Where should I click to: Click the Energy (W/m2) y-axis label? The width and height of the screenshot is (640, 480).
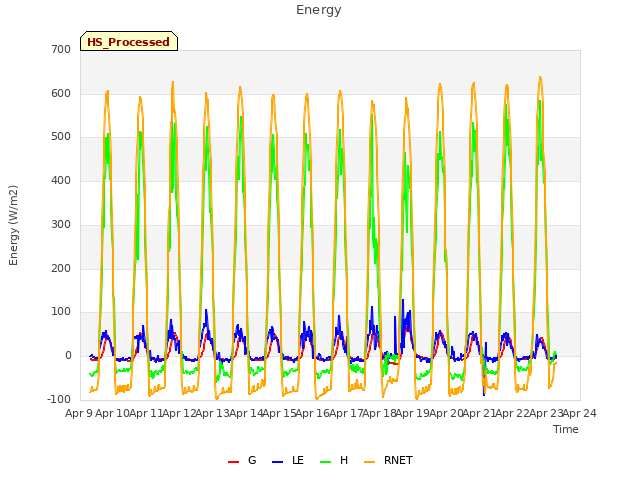point(13,225)
